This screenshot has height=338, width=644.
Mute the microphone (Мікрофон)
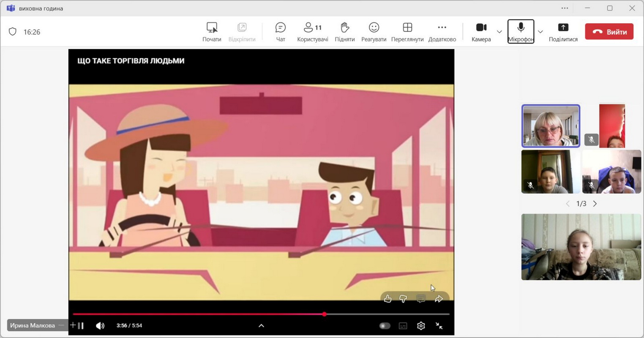(521, 32)
